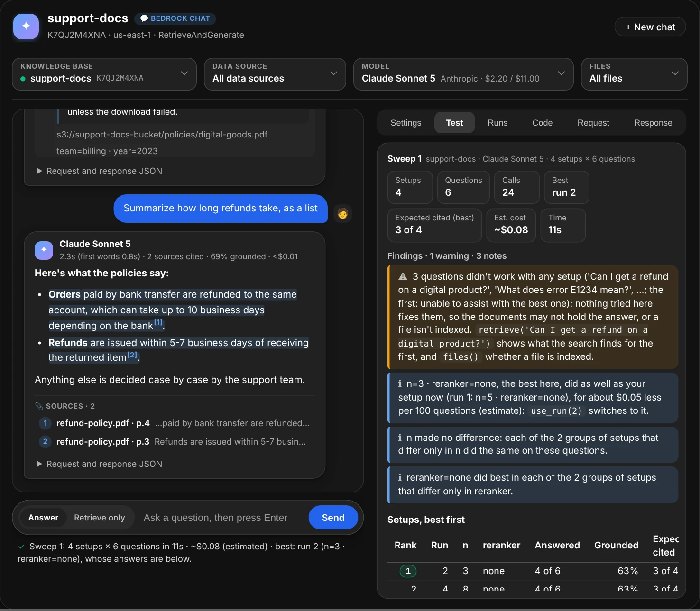The image size is (700, 611).
Task: Click the info icon on the 'reranker=none did best' note
Action: point(400,477)
